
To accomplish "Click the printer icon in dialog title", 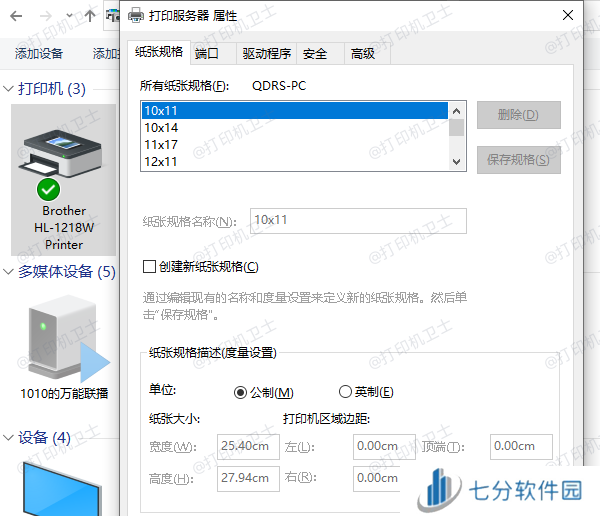I will point(135,15).
